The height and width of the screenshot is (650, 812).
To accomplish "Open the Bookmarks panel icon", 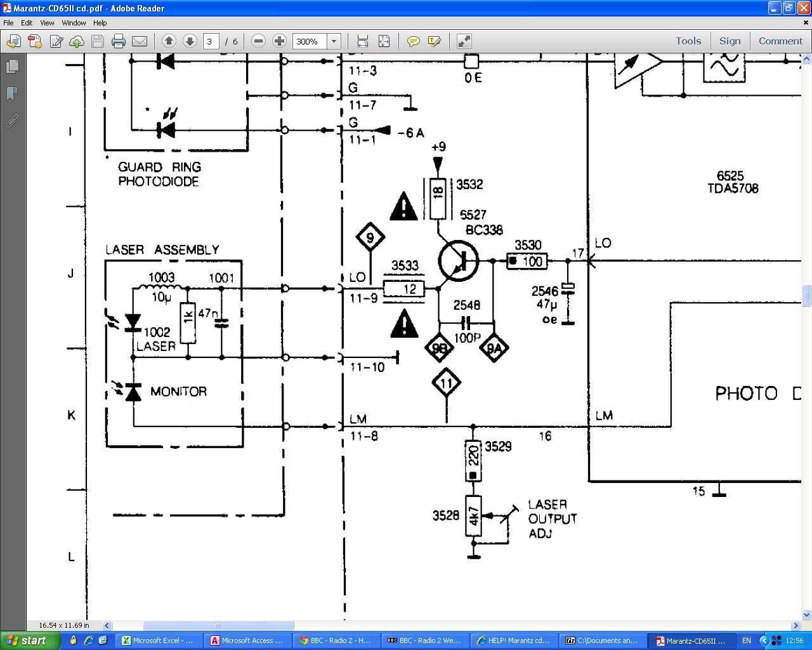I will click(x=12, y=94).
